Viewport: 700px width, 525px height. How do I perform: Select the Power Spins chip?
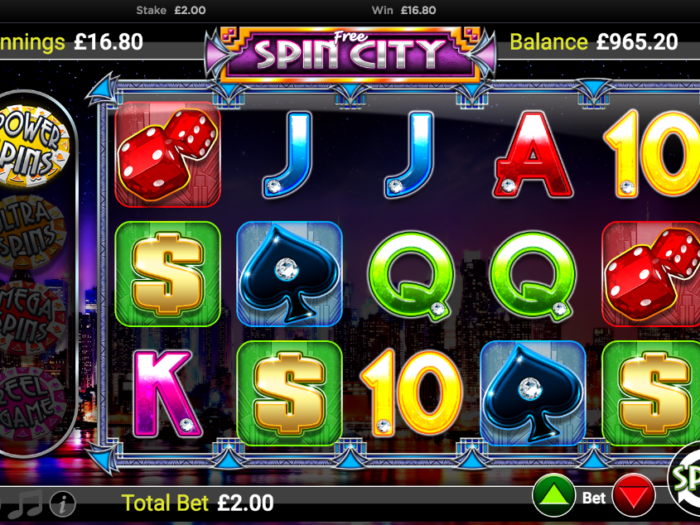point(31,145)
